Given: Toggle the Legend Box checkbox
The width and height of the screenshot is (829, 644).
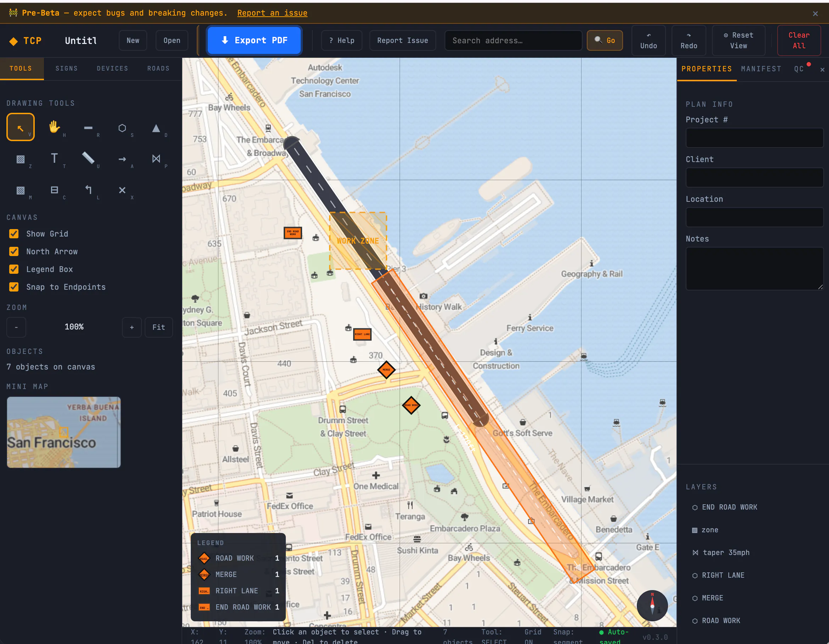Looking at the screenshot, I should [x=14, y=269].
